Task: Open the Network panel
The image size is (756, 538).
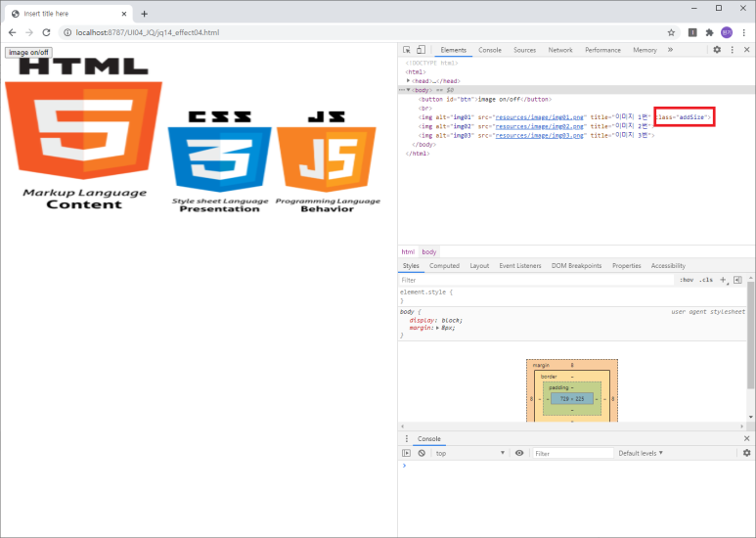Action: (560, 50)
